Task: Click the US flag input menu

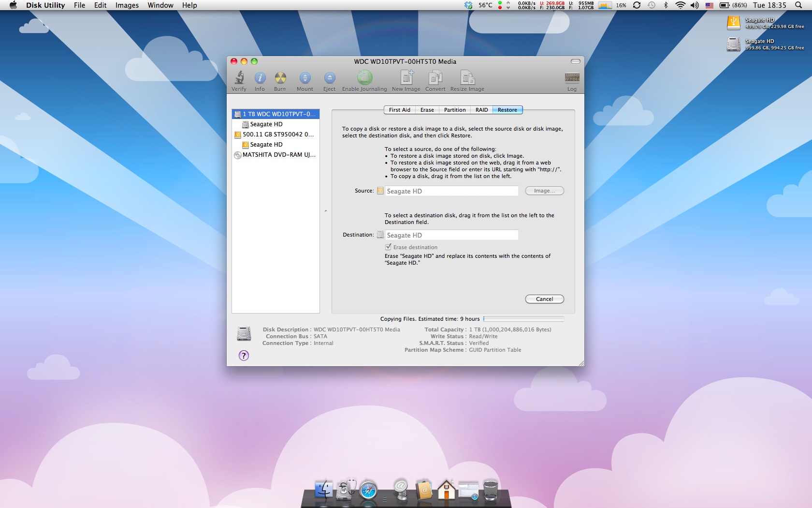Action: click(x=710, y=5)
